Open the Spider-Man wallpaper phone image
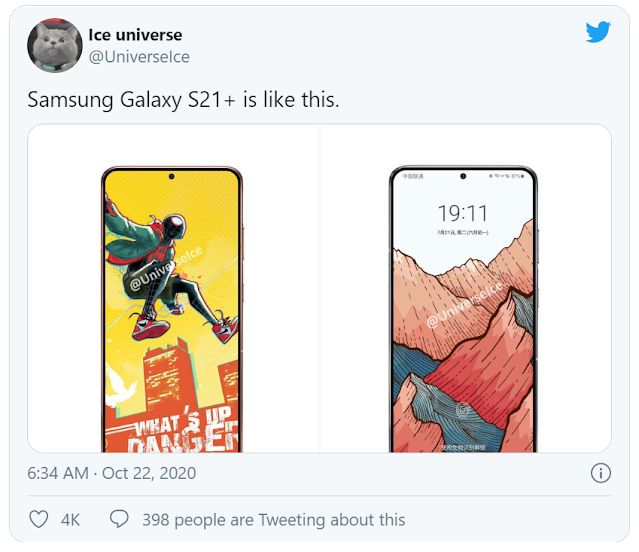 [x=172, y=309]
